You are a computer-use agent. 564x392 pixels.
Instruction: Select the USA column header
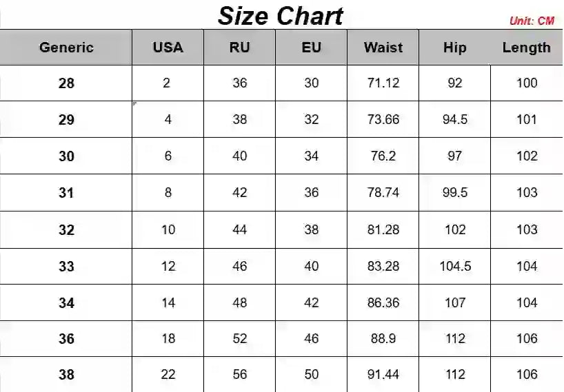[x=168, y=48]
